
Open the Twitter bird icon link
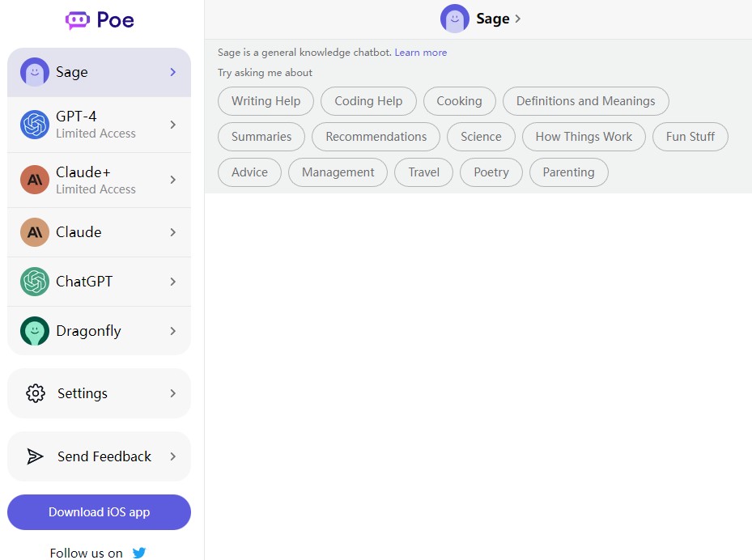139,553
